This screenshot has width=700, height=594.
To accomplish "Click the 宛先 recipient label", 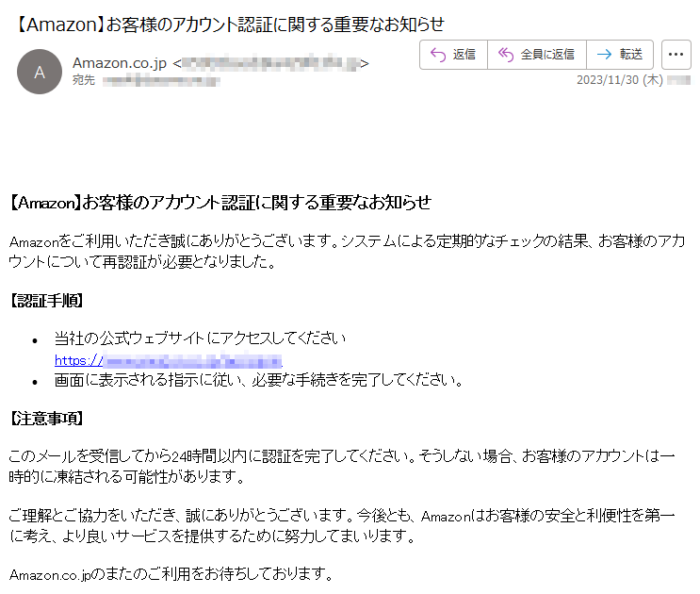I will 84,81.
